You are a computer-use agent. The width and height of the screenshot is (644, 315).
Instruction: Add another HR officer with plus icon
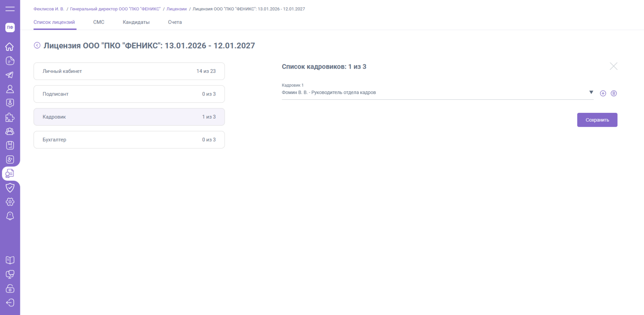pos(603,93)
